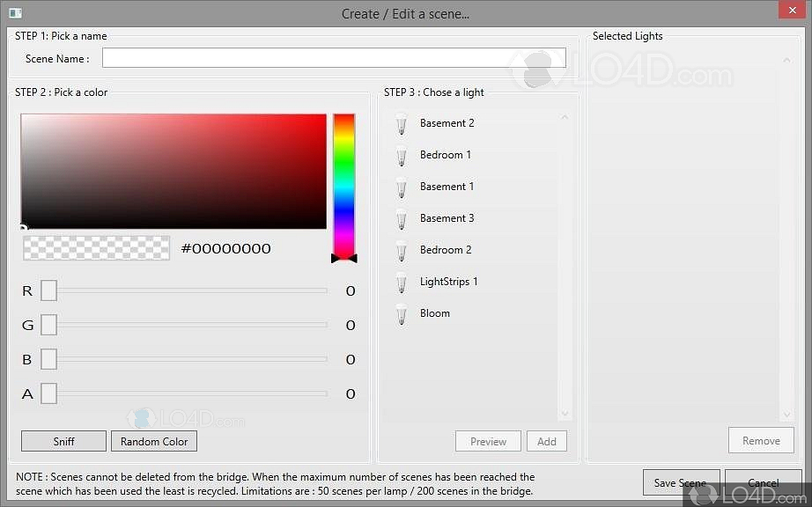Generate a color with Random Color button
The width and height of the screenshot is (812, 507).
pyautogui.click(x=154, y=441)
